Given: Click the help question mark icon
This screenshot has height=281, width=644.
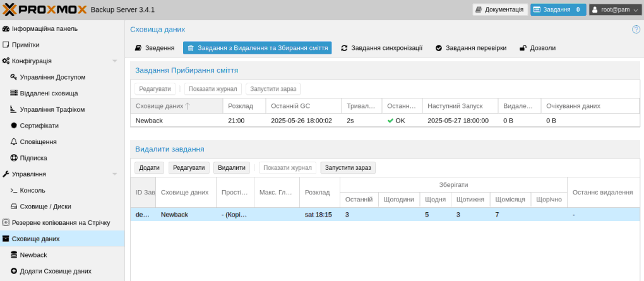Looking at the screenshot, I should coord(636,30).
